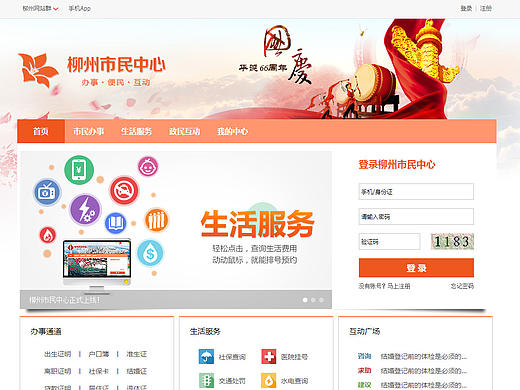Select the second carousel indicator dot
The image size is (520, 390).
point(313,300)
